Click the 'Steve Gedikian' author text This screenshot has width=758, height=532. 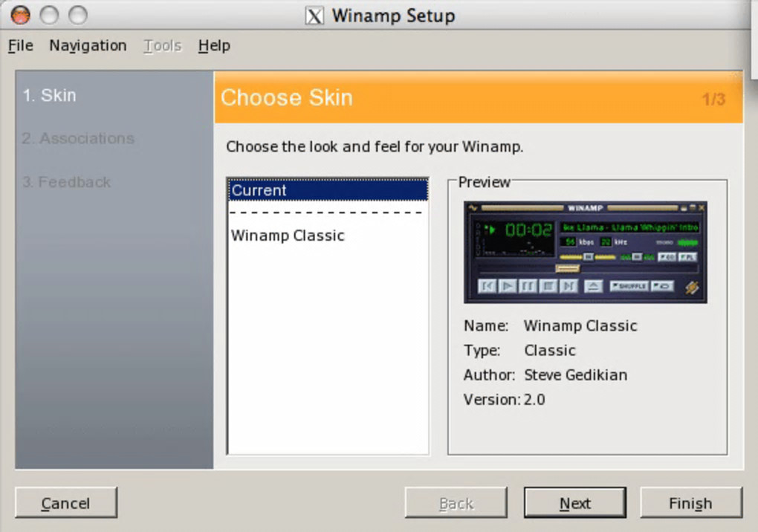tap(576, 375)
